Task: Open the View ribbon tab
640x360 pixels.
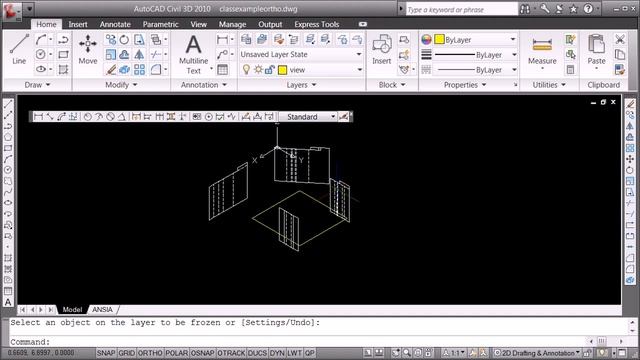Action: 198,24
